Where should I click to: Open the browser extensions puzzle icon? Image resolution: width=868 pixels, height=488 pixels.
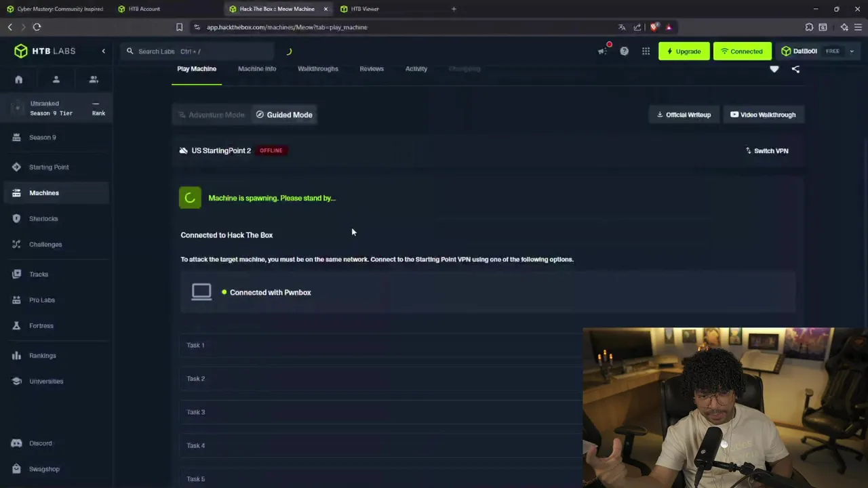tap(809, 27)
